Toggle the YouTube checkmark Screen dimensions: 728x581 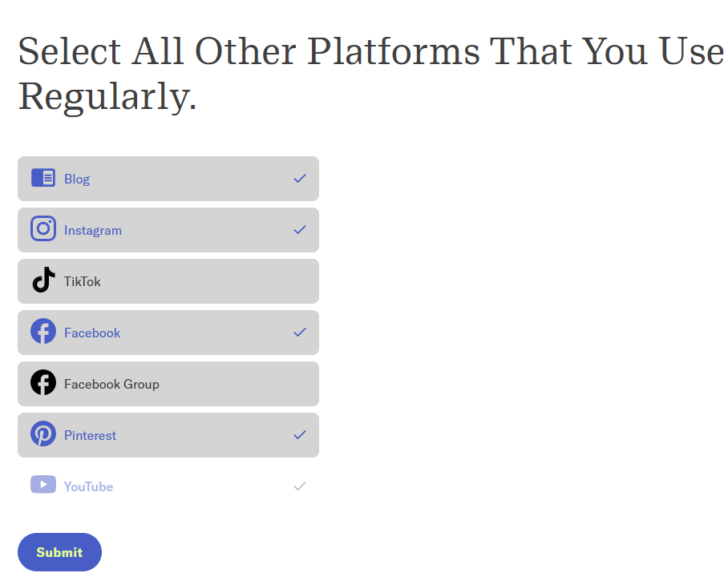300,486
